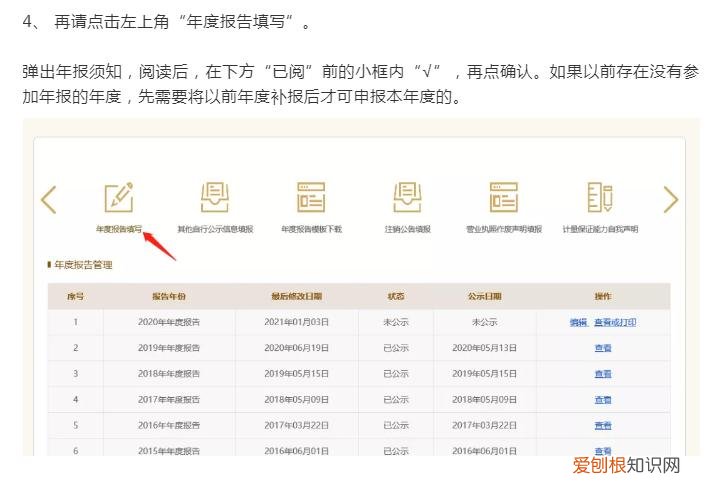Click the 注销公告填报 label
This screenshot has width=706, height=484.
tap(407, 229)
